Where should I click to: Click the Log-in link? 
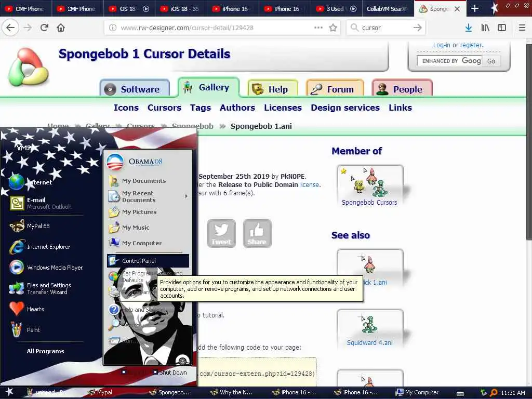pyautogui.click(x=442, y=45)
